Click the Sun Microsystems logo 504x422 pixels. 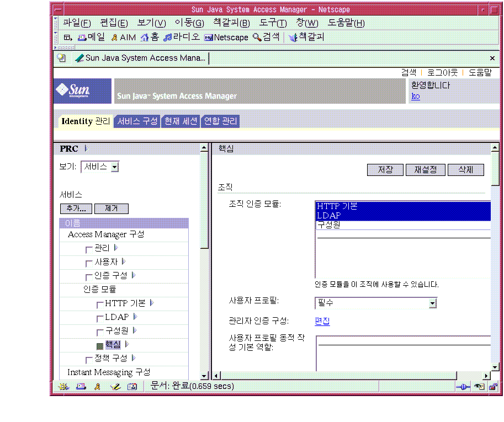tap(83, 91)
